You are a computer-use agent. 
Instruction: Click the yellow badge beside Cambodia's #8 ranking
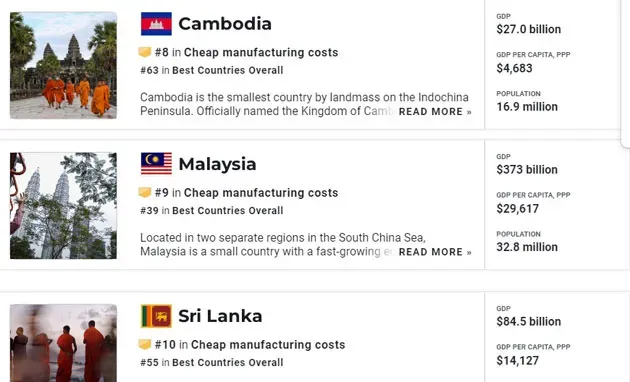coord(145,52)
